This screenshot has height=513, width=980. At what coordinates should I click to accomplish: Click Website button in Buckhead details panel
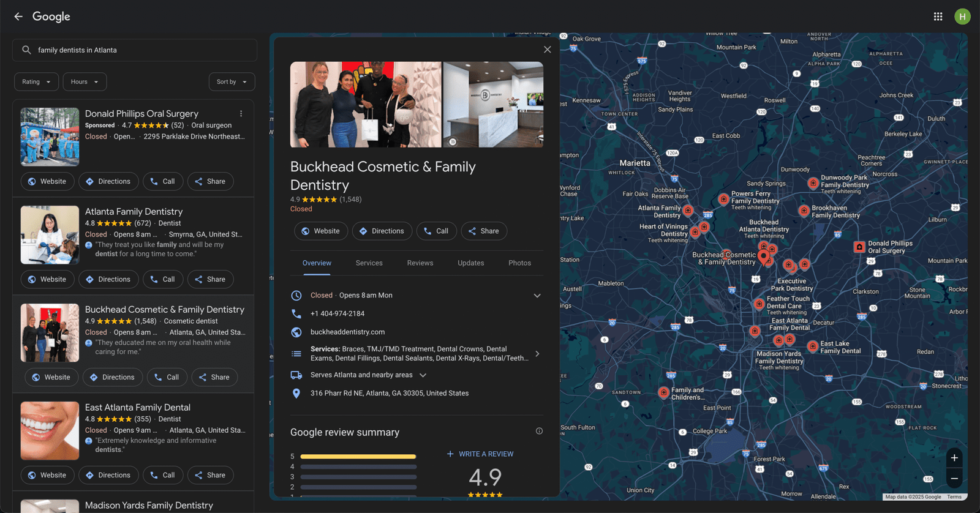point(321,231)
